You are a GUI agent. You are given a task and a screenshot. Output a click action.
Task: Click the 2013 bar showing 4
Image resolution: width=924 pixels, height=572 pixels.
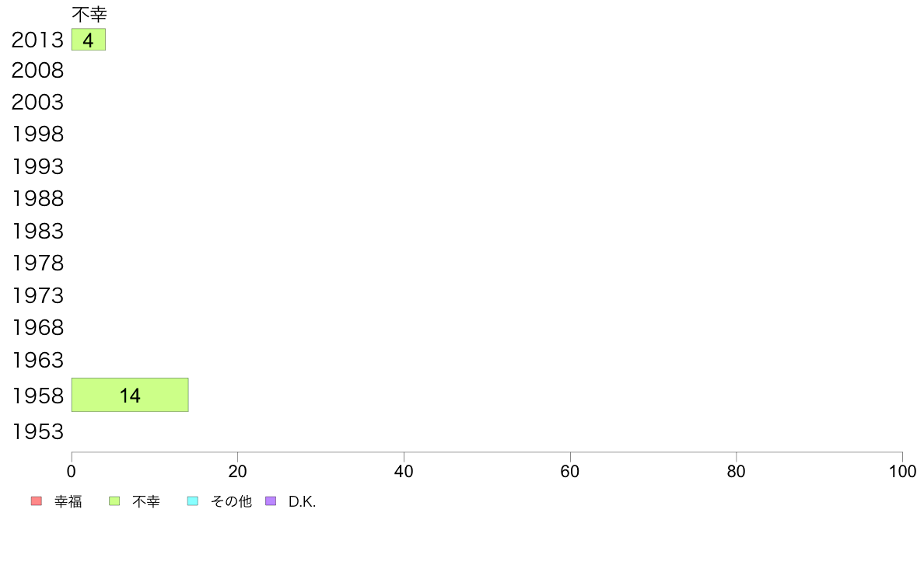(88, 40)
